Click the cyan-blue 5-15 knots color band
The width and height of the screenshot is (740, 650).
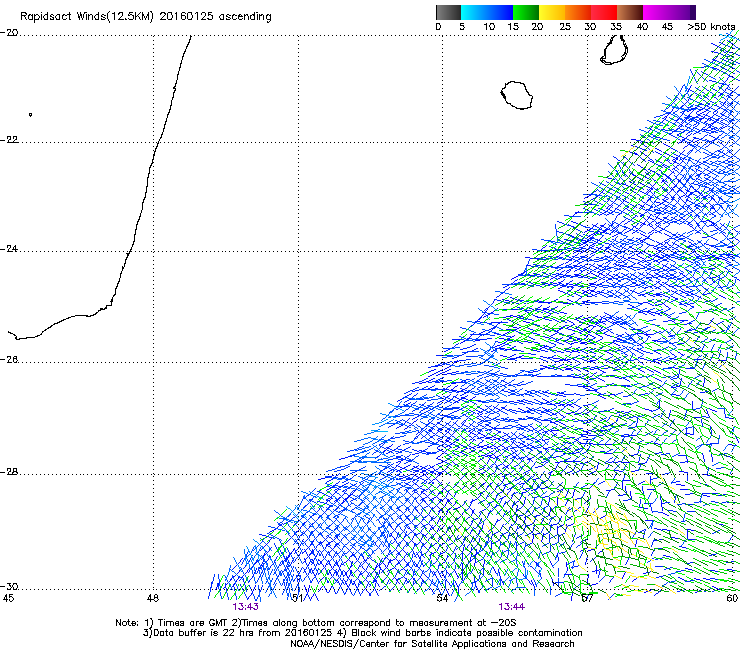487,12
